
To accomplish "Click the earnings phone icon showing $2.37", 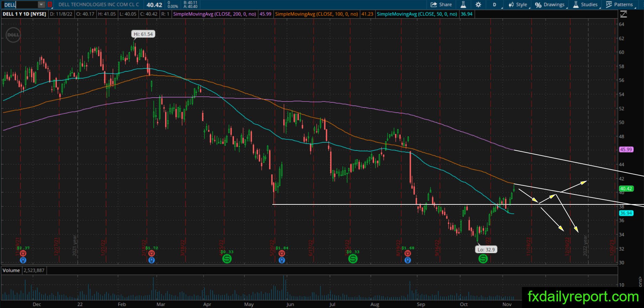I will click(x=23, y=253).
